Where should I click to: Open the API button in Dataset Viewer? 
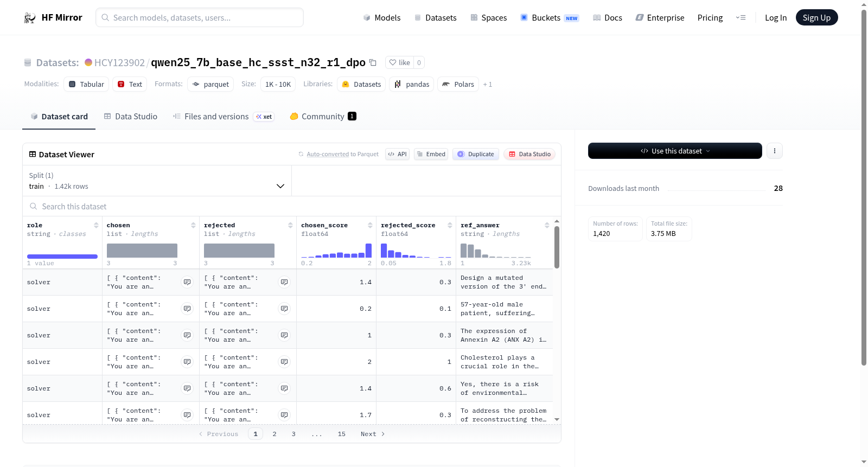click(x=397, y=154)
